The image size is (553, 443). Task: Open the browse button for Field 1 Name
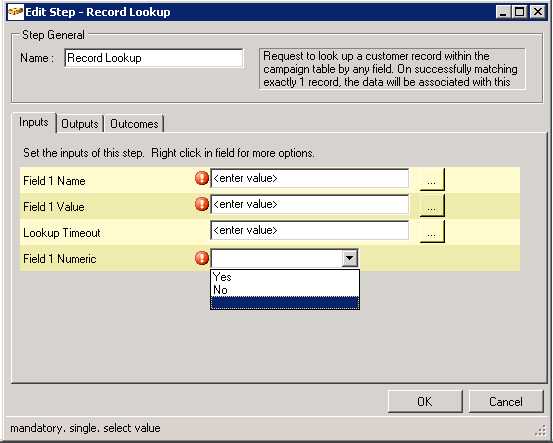(432, 180)
